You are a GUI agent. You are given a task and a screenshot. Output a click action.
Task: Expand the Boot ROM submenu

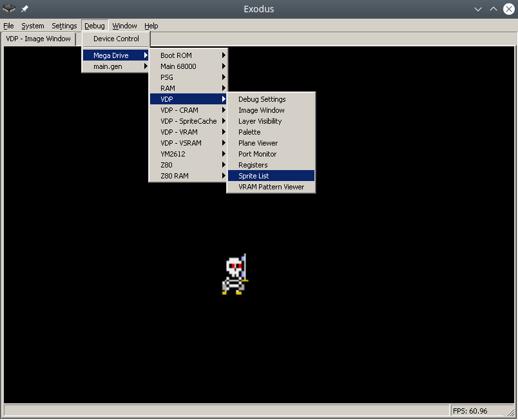coord(188,55)
